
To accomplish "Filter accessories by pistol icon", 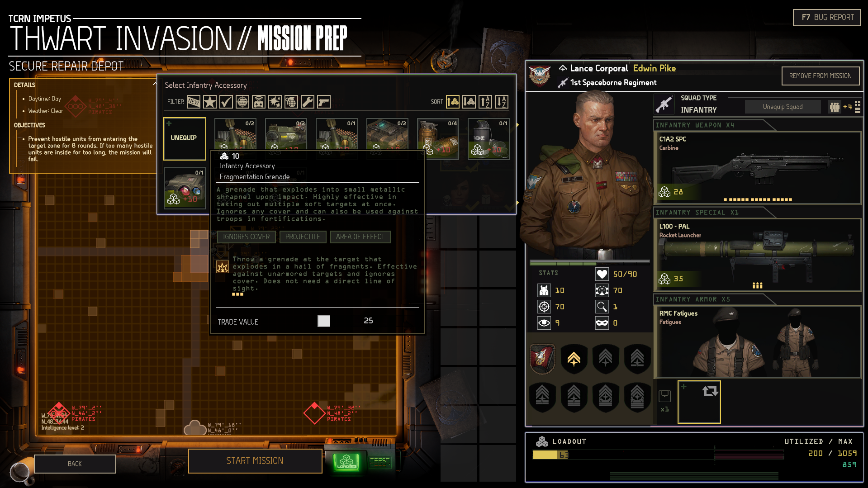I will click(324, 102).
